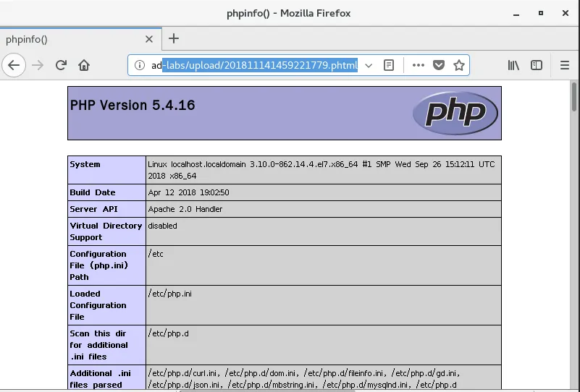Maximize the Firefox window
This screenshot has height=392, width=580.
pyautogui.click(x=541, y=13)
